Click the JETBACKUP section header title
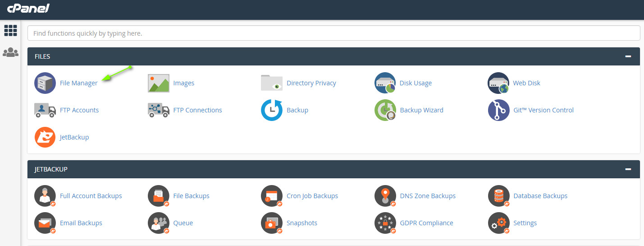Screen dimensions: 644x246 click(51, 169)
